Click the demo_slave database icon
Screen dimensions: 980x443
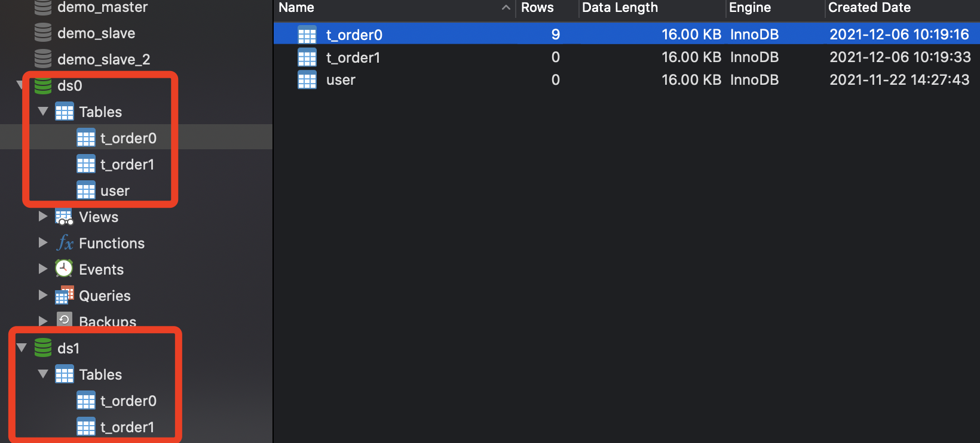coord(43,33)
